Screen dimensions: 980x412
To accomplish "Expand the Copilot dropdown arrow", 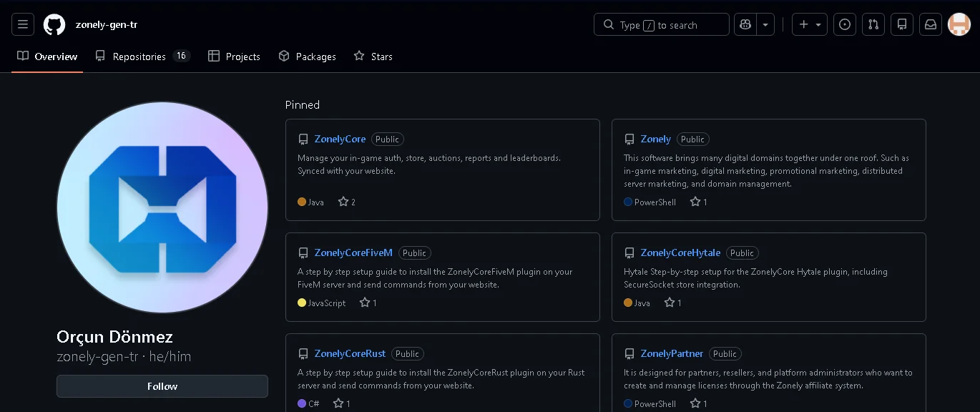I will [765, 24].
